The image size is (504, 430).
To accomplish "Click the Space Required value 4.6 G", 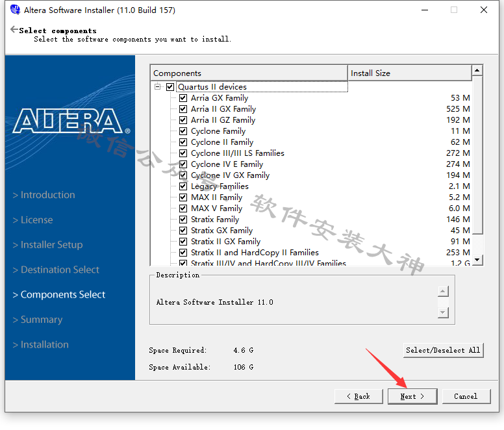I will tap(244, 350).
